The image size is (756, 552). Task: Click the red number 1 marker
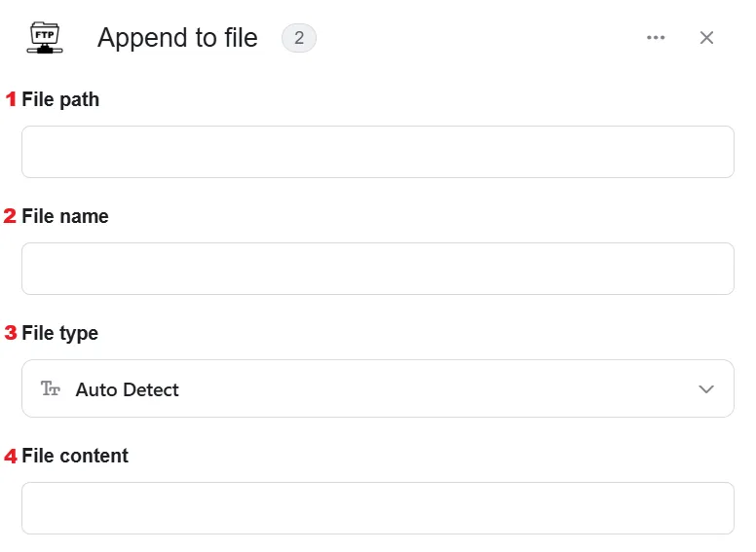tap(11, 99)
